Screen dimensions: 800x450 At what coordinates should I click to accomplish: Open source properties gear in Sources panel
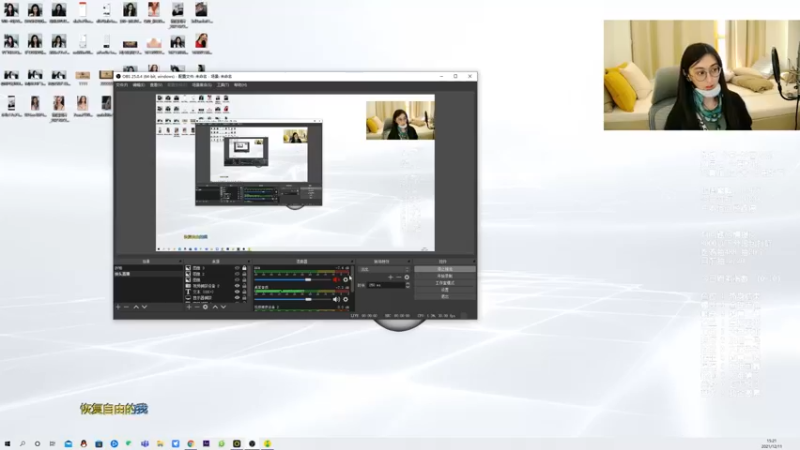[205, 307]
